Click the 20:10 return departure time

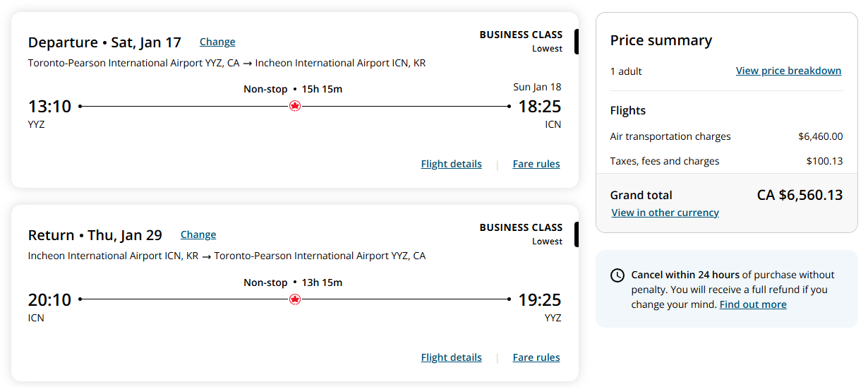tap(50, 300)
